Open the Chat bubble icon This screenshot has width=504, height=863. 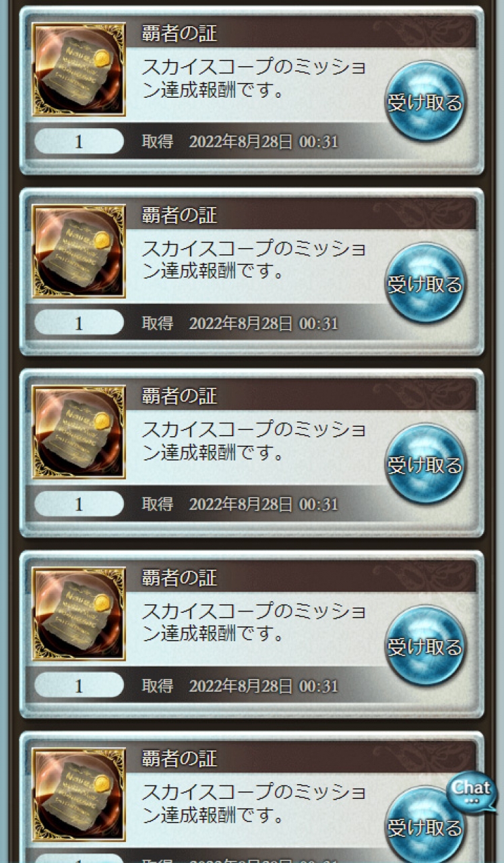472,792
